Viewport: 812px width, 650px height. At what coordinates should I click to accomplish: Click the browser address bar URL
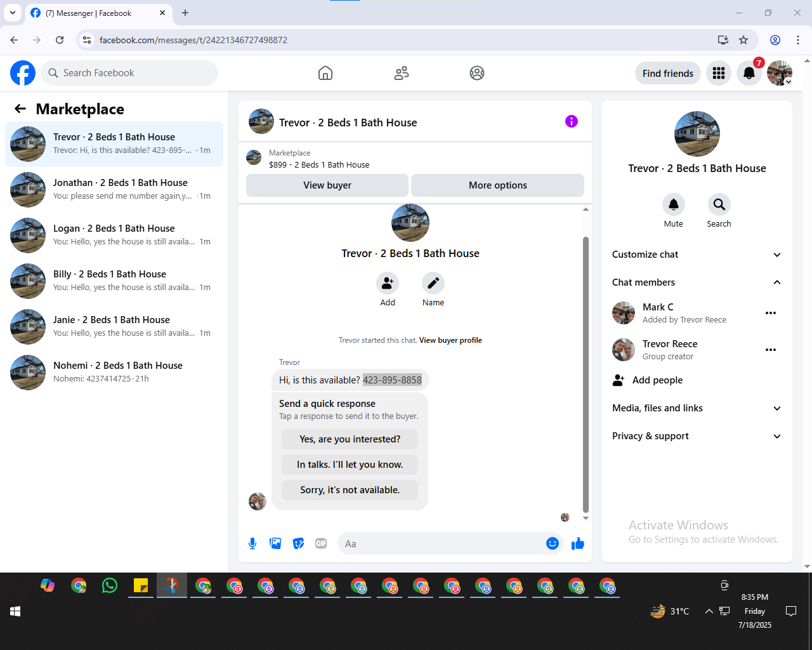click(x=193, y=40)
